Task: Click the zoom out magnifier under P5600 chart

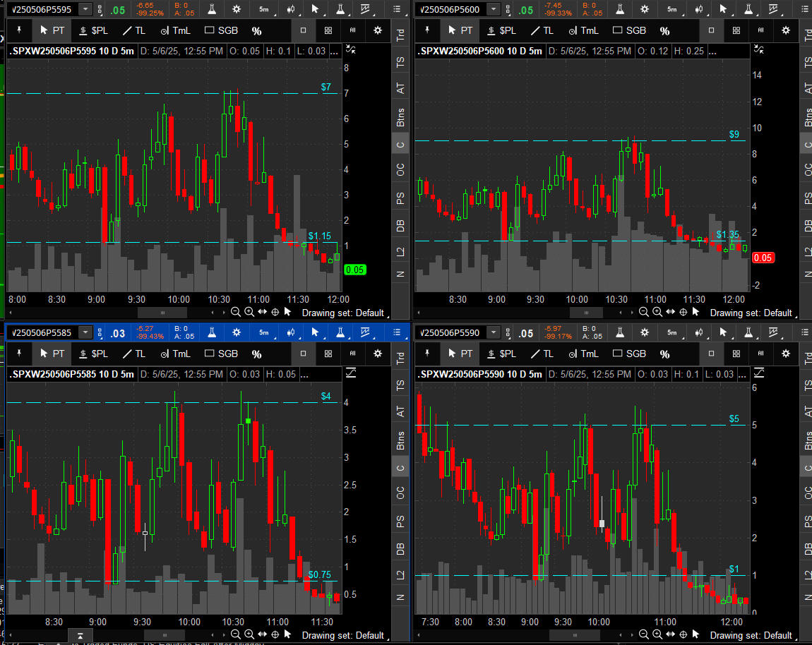Action: pyautogui.click(x=644, y=312)
